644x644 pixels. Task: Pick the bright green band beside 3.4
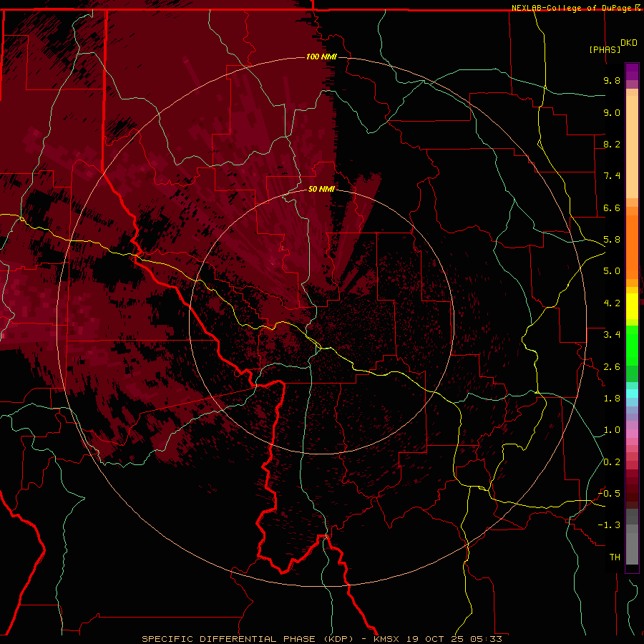point(632,345)
